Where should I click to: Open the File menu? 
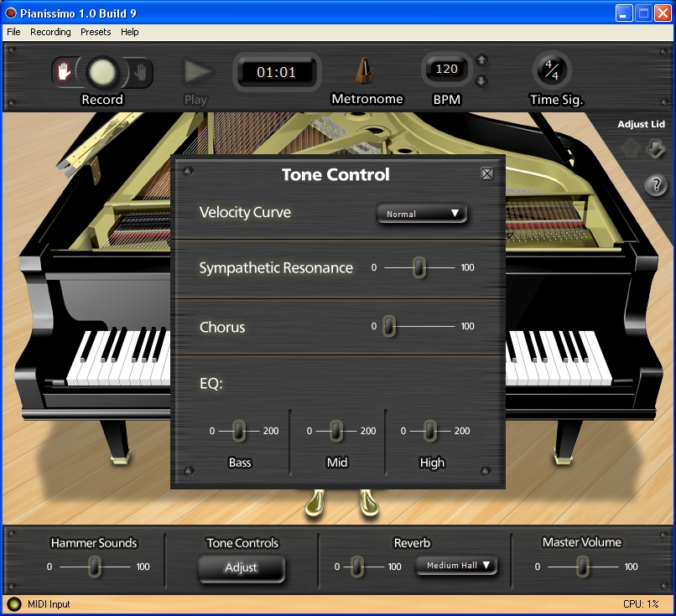pos(13,32)
